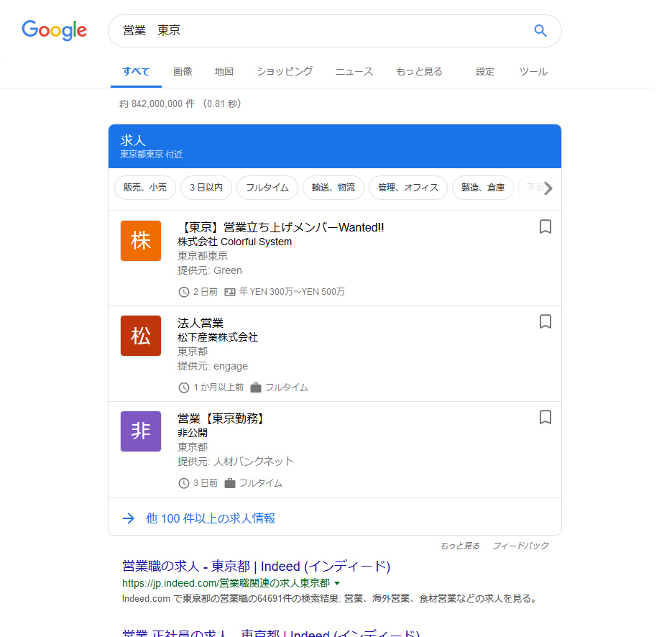Click the clock icon beside 3 日前

click(x=183, y=484)
